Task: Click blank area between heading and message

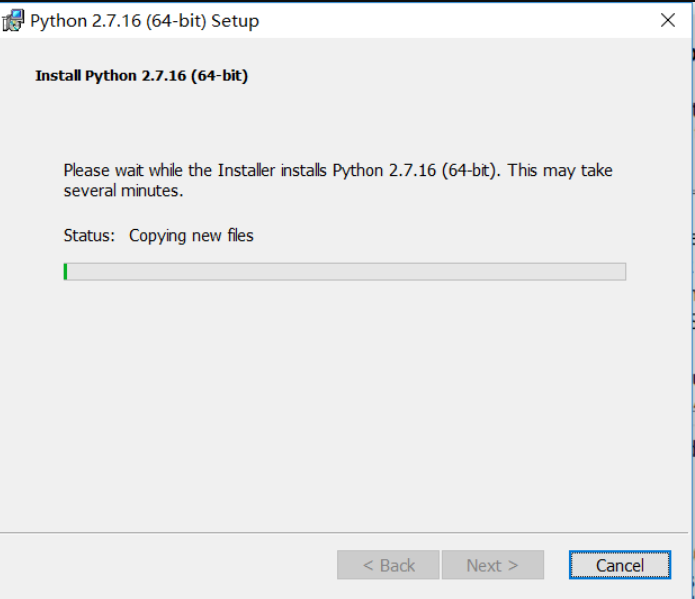Action: point(344,122)
